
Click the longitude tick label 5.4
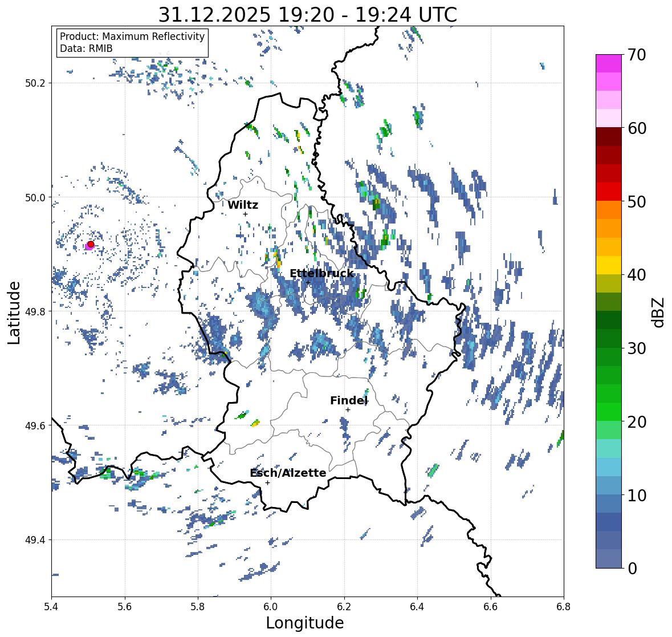[51, 607]
